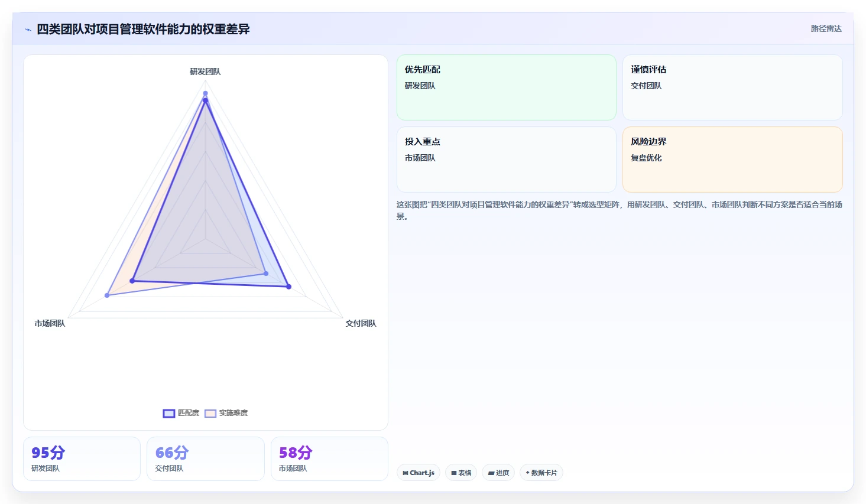This screenshot has width=866, height=504.
Task: Click the 表格 tag
Action: pyautogui.click(x=461, y=473)
